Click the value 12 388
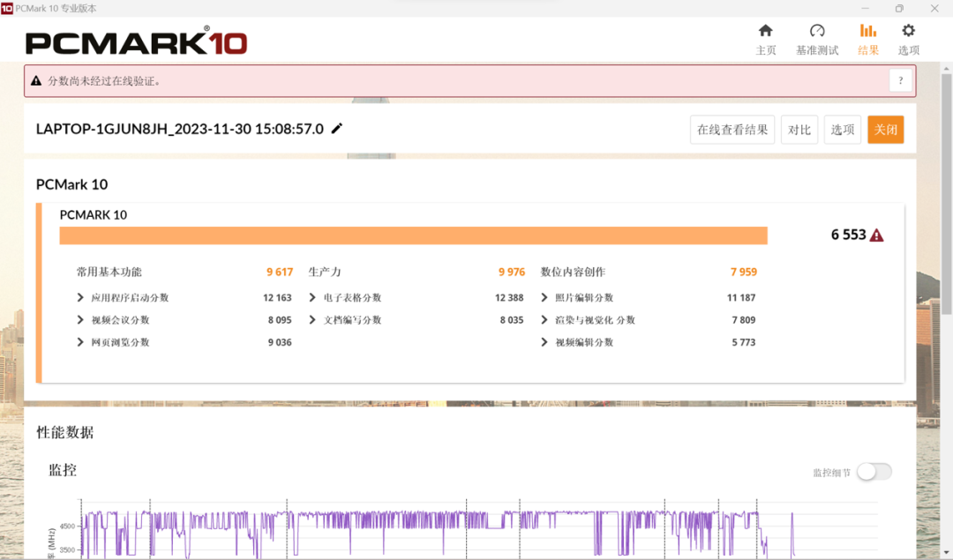 pos(509,297)
